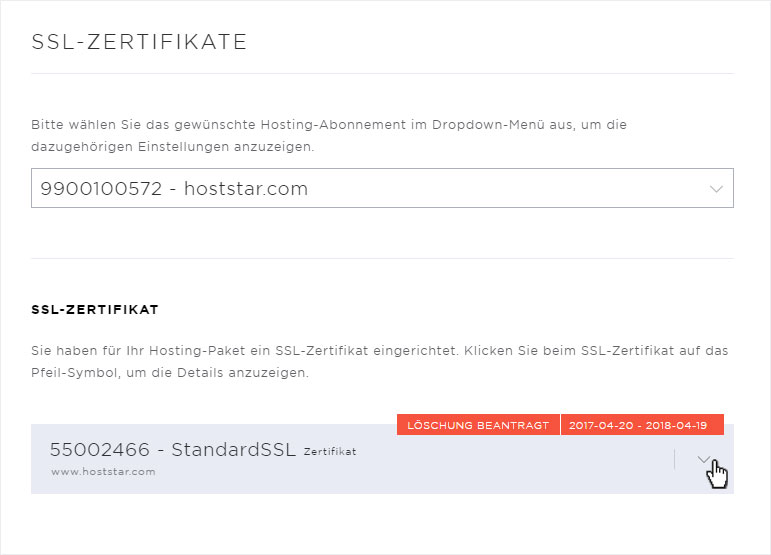
Task: Select the 55002466 certificate number
Action: (x=100, y=449)
